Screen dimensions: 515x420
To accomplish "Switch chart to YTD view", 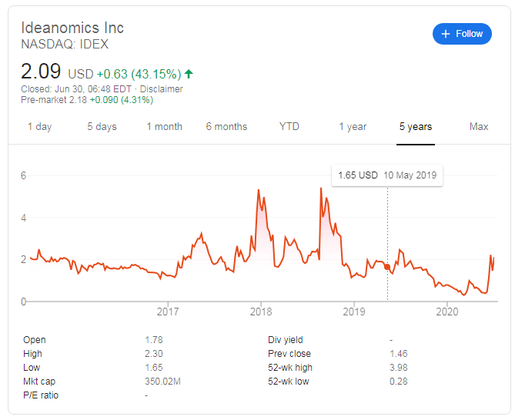I will 289,127.
